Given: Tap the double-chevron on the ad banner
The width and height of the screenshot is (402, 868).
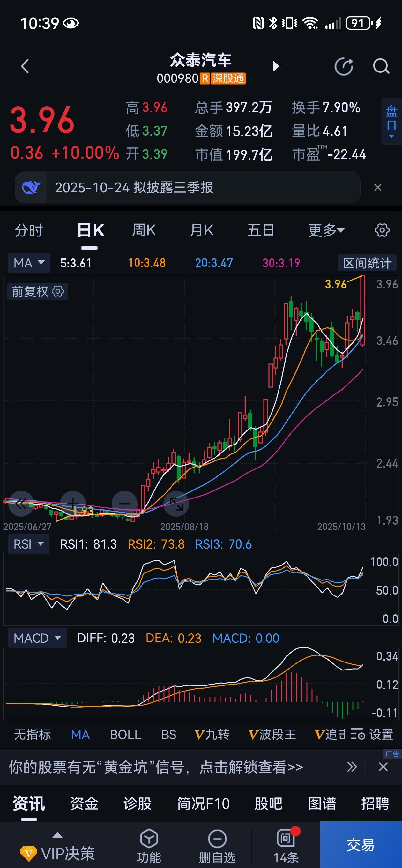Looking at the screenshot, I should (352, 767).
